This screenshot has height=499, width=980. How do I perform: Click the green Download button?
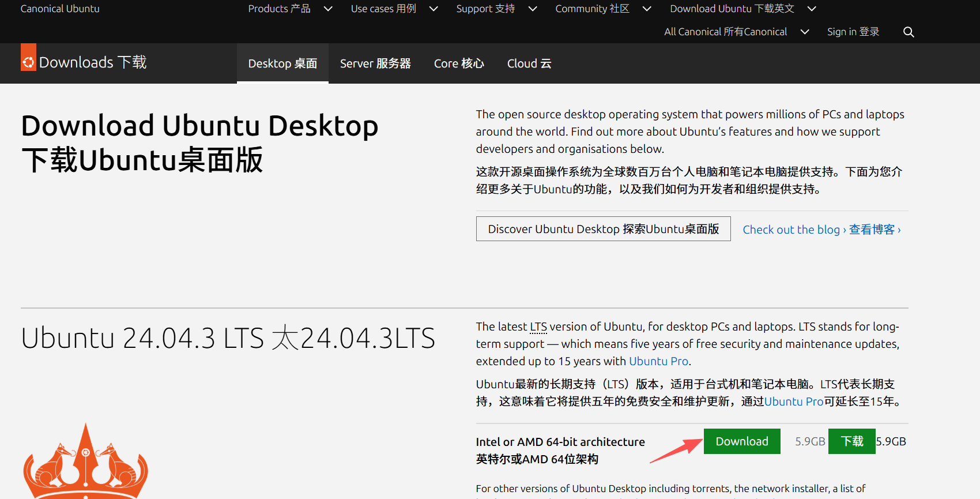742,441
